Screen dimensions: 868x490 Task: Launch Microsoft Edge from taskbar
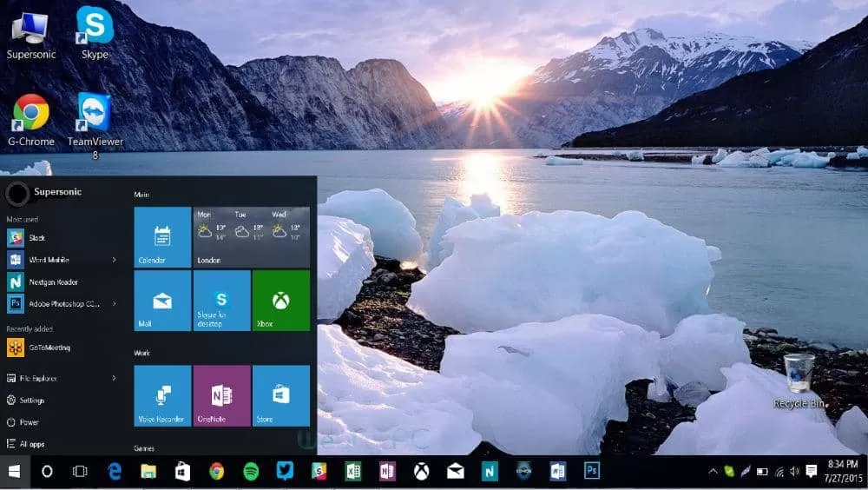point(115,472)
